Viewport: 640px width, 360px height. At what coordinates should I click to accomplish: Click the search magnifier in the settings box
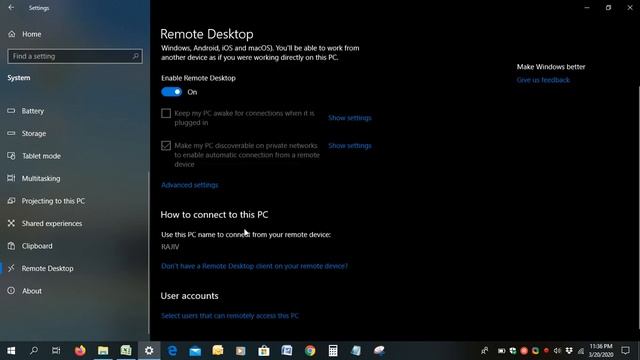pos(136,56)
